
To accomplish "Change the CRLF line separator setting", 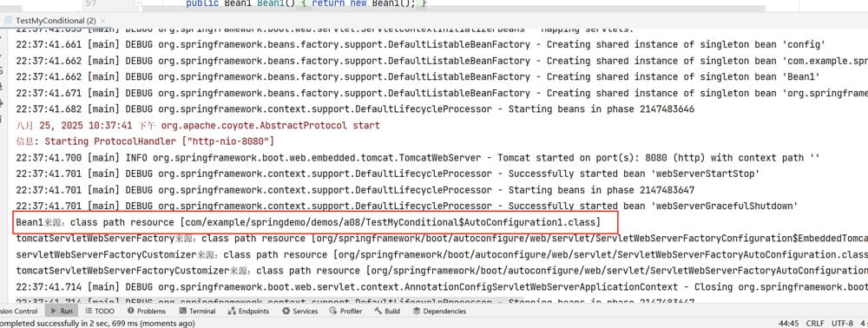I will coord(815,323).
